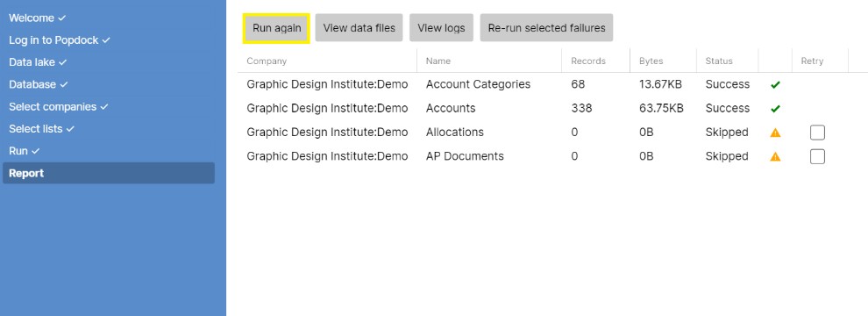Select the Accounts name cell
Screen dimensions: 868x316
451,108
